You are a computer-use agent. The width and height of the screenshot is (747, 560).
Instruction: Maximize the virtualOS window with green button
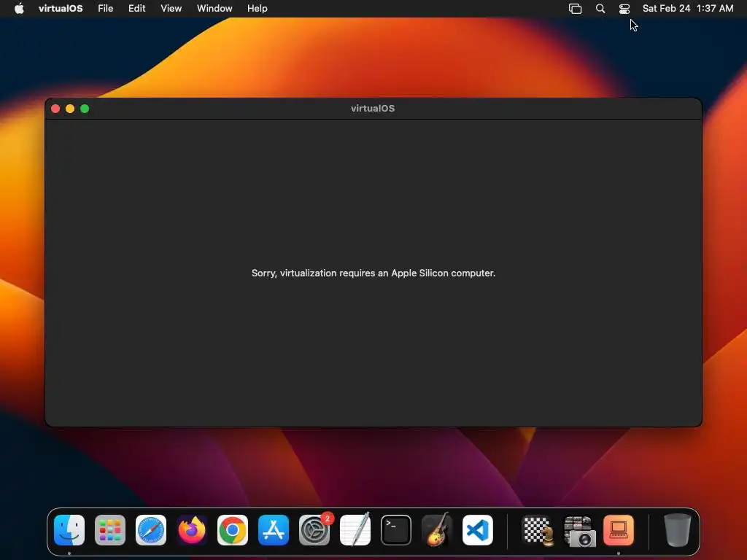click(x=85, y=109)
